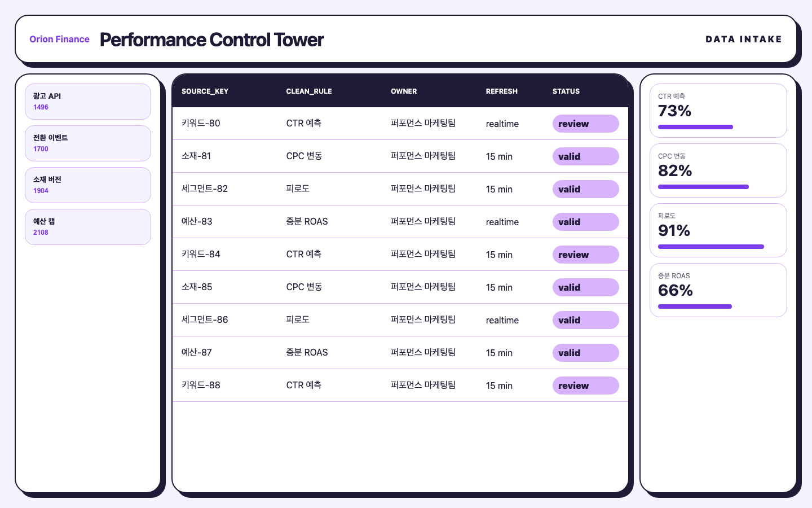
Task: Open the CPC 변동 82% metric card
Action: click(718, 170)
